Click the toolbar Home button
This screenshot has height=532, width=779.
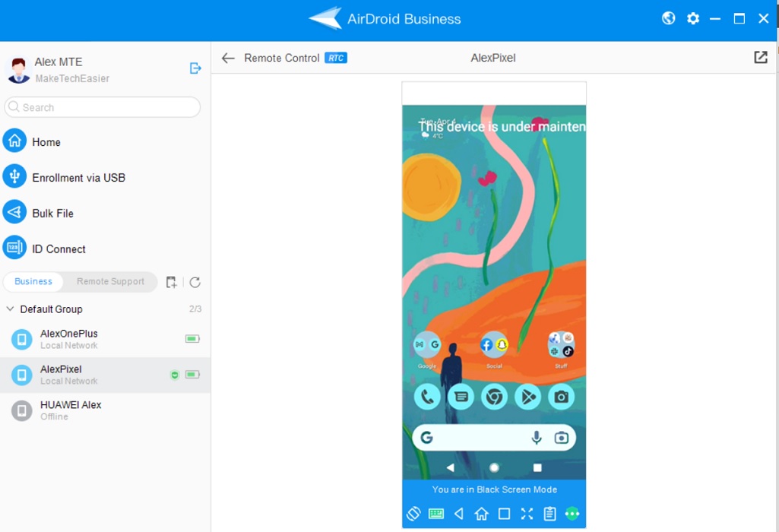tap(481, 514)
